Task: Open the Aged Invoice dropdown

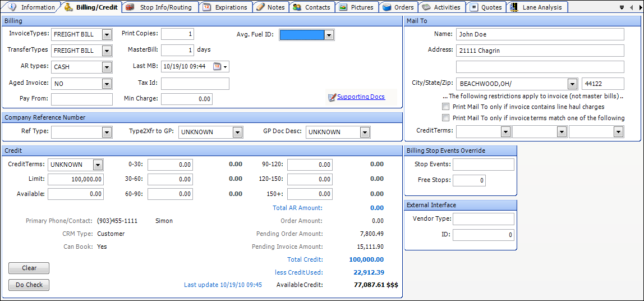Action: (x=107, y=84)
